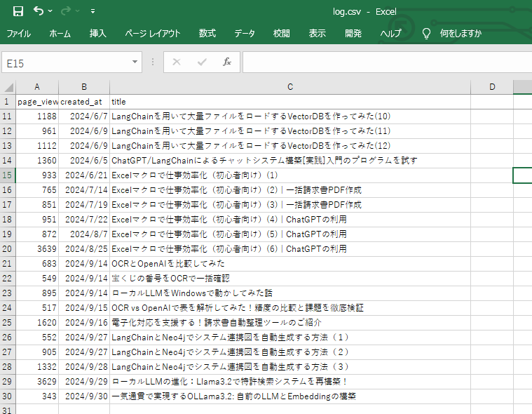Click the date cell 2024/9/16
The image size is (532, 414).
pyautogui.click(x=84, y=323)
